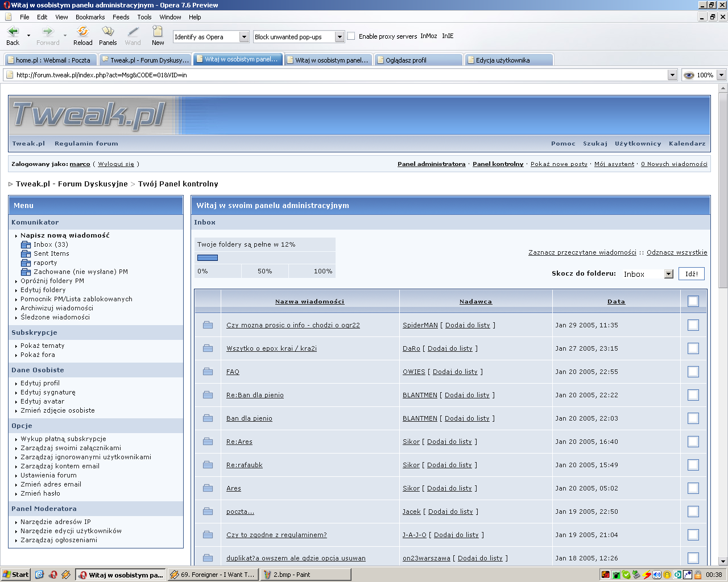Screen dimensions: 728x582
Task: Click the URL address field
Action: pos(341,75)
